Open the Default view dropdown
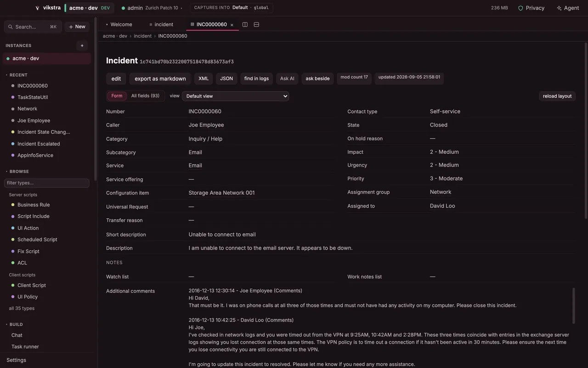Screen dimensions: 588x368 tap(236, 96)
